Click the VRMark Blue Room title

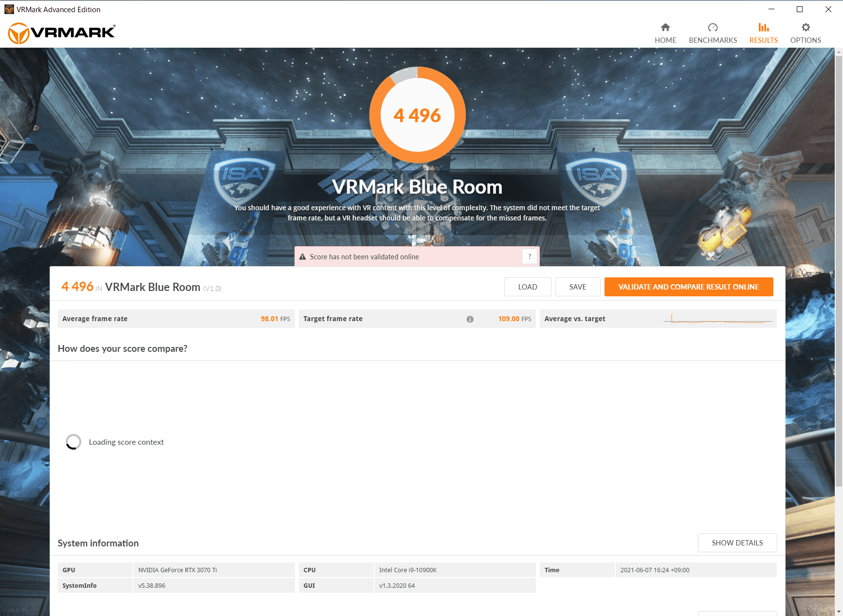(417, 187)
